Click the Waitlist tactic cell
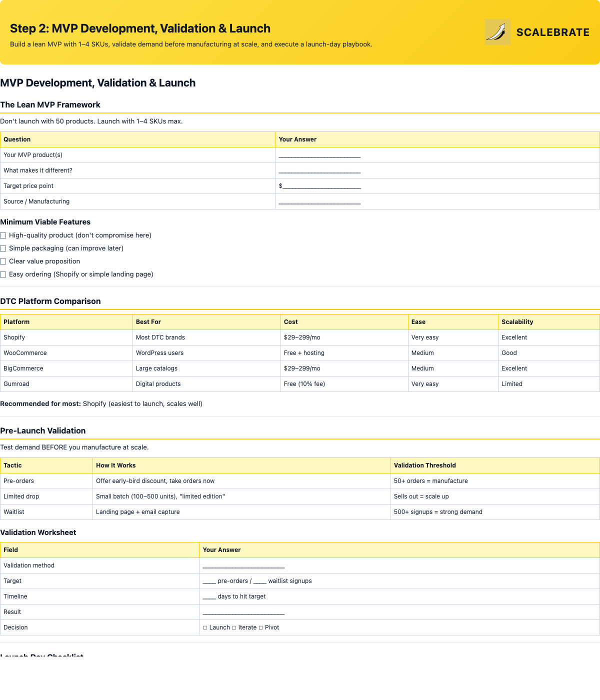The width and height of the screenshot is (600, 700). [46, 512]
